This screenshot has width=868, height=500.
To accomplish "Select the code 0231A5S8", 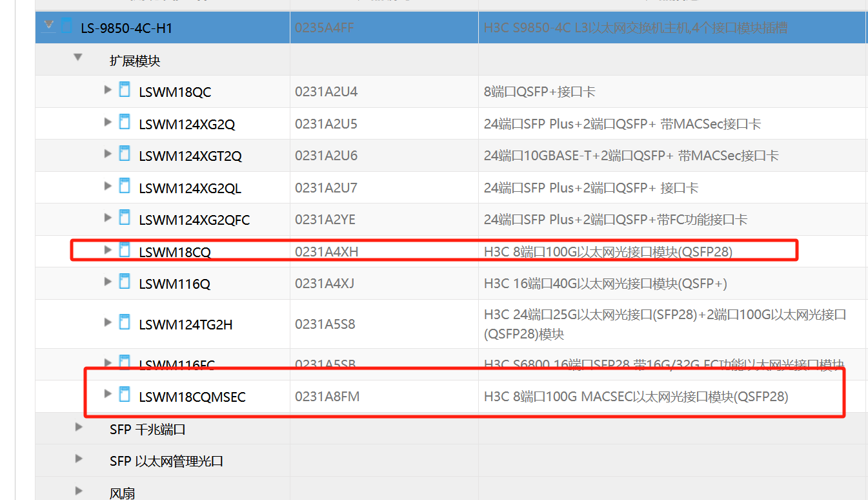I will point(325,324).
